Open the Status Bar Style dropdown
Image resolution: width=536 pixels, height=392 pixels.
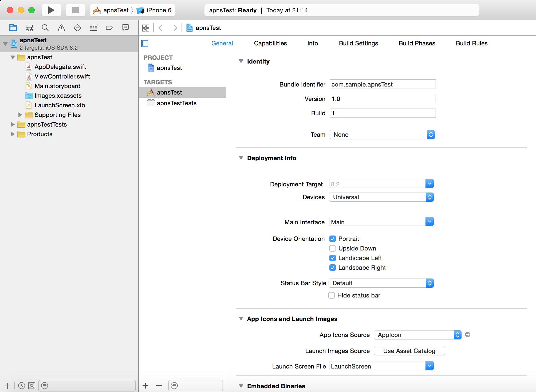[381, 283]
